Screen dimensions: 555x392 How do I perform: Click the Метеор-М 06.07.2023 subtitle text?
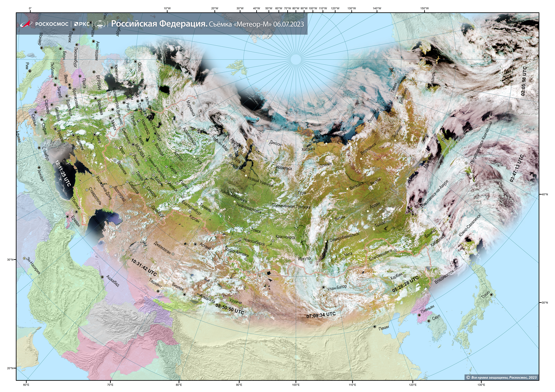(256, 24)
